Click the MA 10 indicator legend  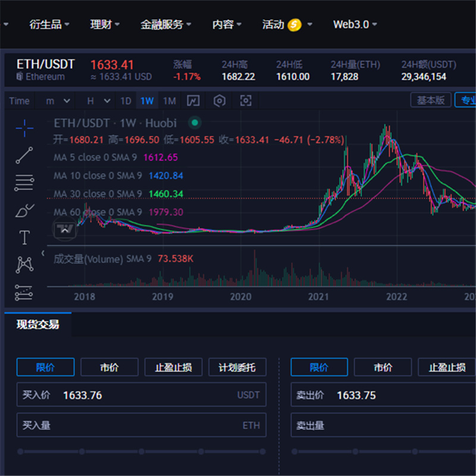(x=118, y=176)
